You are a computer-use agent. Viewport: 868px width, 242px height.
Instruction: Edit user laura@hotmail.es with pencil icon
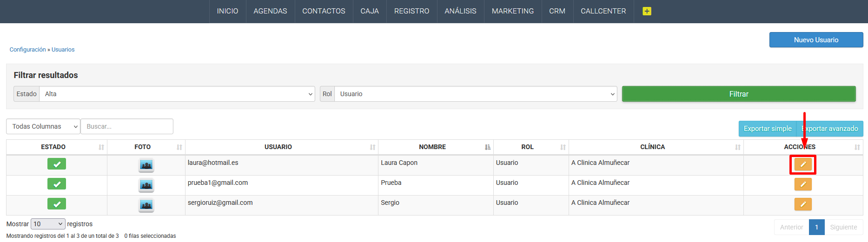pos(802,164)
